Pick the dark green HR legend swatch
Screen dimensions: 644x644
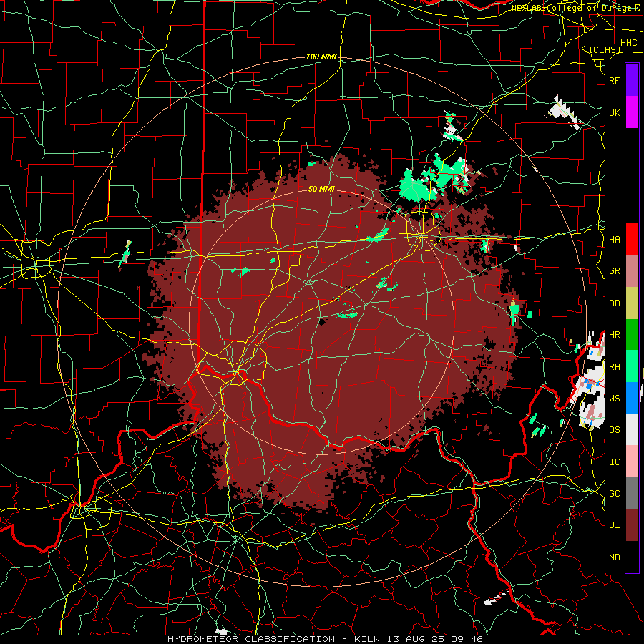point(632,335)
